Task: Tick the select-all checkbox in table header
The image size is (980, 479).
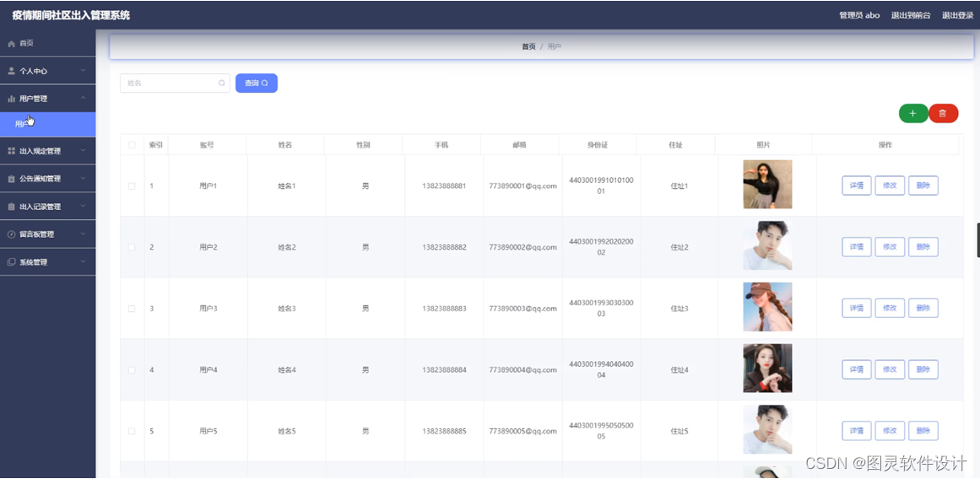Action: [x=132, y=145]
